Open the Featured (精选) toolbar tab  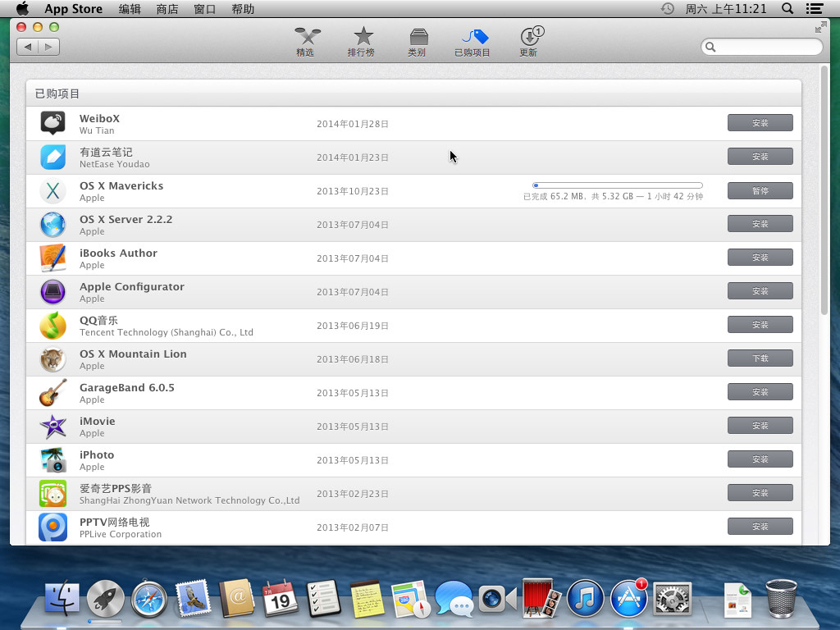click(307, 42)
